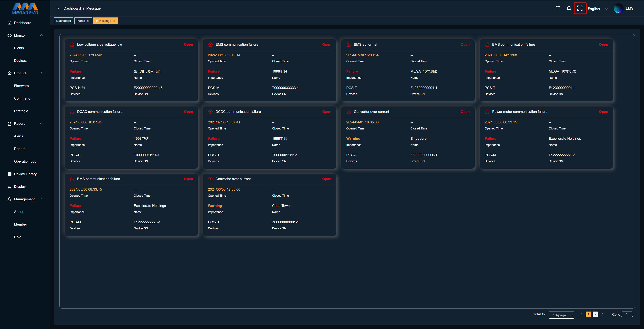Open Strategic in the sidebar
The image size is (644, 329).
pyautogui.click(x=21, y=111)
